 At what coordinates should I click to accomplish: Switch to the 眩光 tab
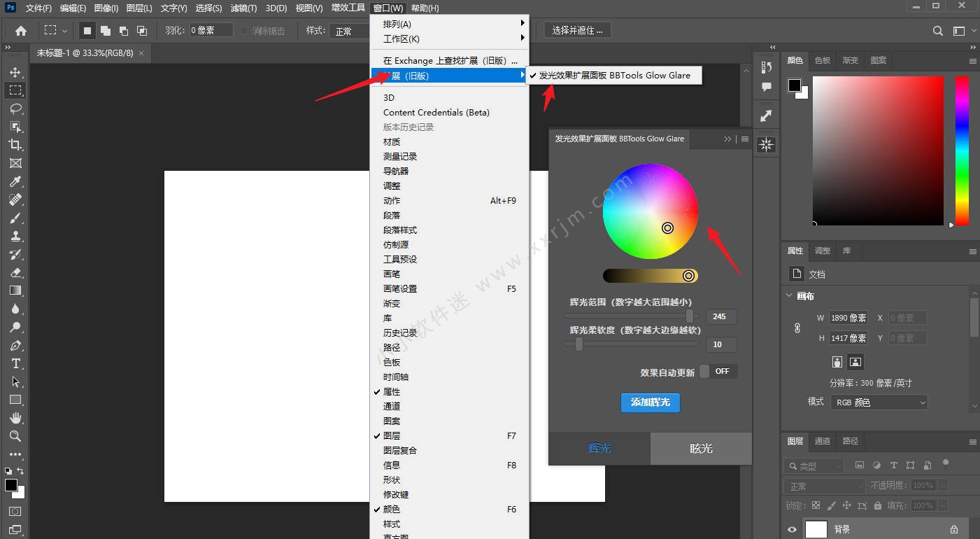(701, 449)
